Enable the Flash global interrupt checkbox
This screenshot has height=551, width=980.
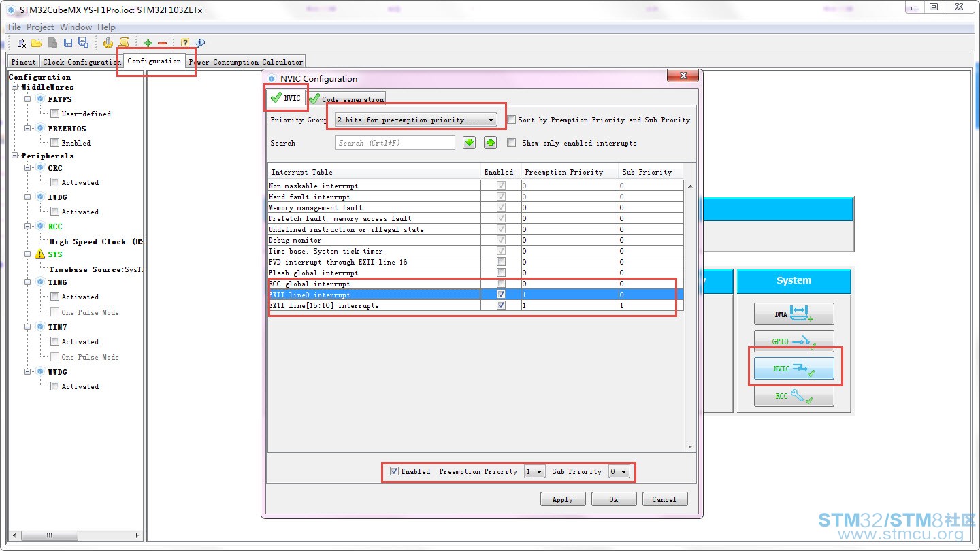click(502, 273)
